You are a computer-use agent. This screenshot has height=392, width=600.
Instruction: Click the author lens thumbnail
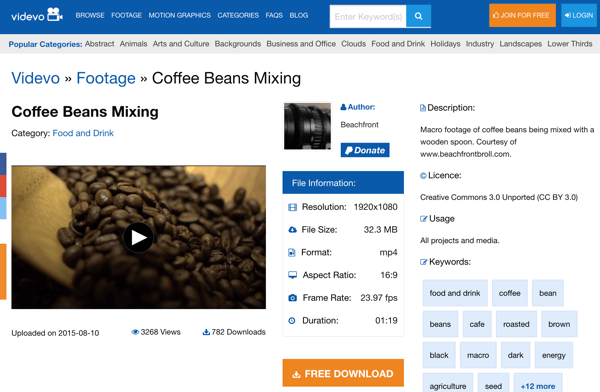307,126
